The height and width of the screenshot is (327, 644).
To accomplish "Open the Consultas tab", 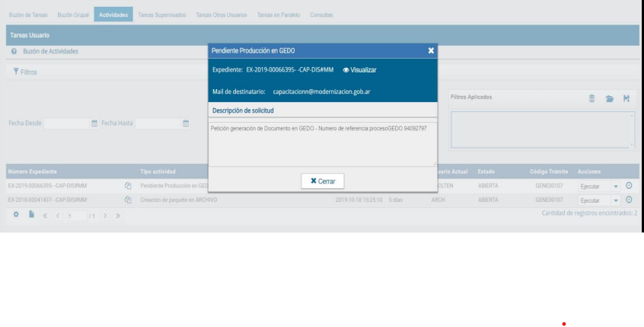I will click(x=321, y=15).
